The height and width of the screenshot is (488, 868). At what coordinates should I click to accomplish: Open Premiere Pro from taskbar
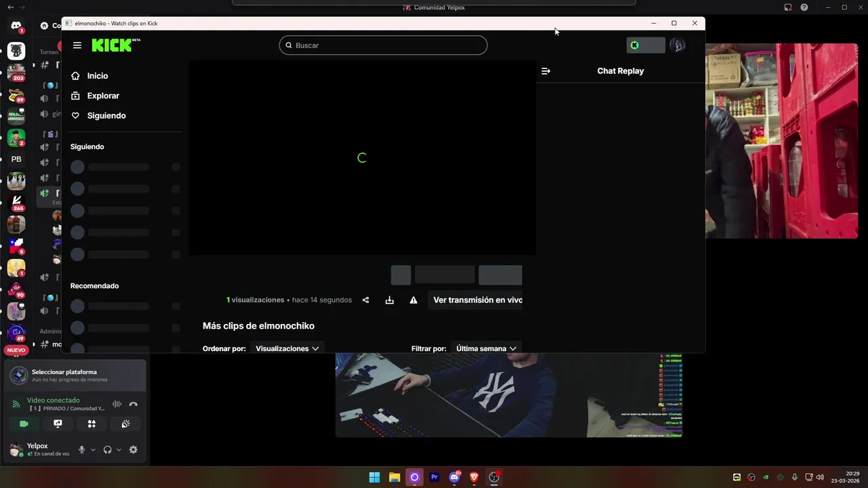pyautogui.click(x=434, y=477)
